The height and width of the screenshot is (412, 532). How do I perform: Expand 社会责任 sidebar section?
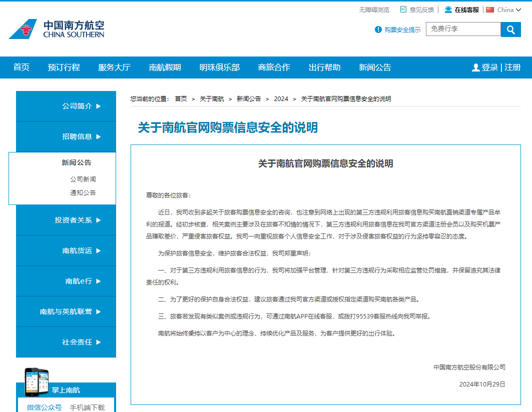66,342
